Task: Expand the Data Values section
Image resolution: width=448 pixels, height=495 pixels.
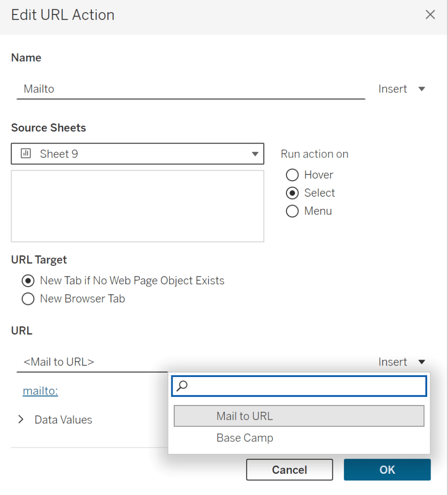Action: (x=21, y=420)
